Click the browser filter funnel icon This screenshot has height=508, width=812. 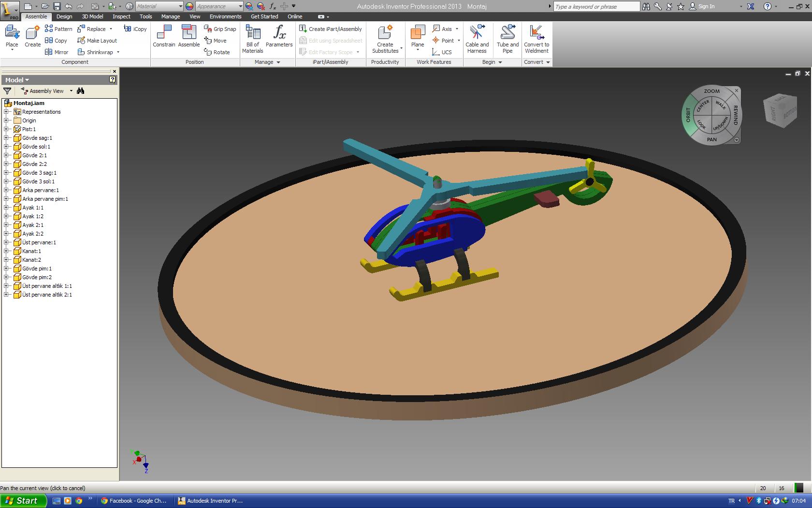(7, 91)
